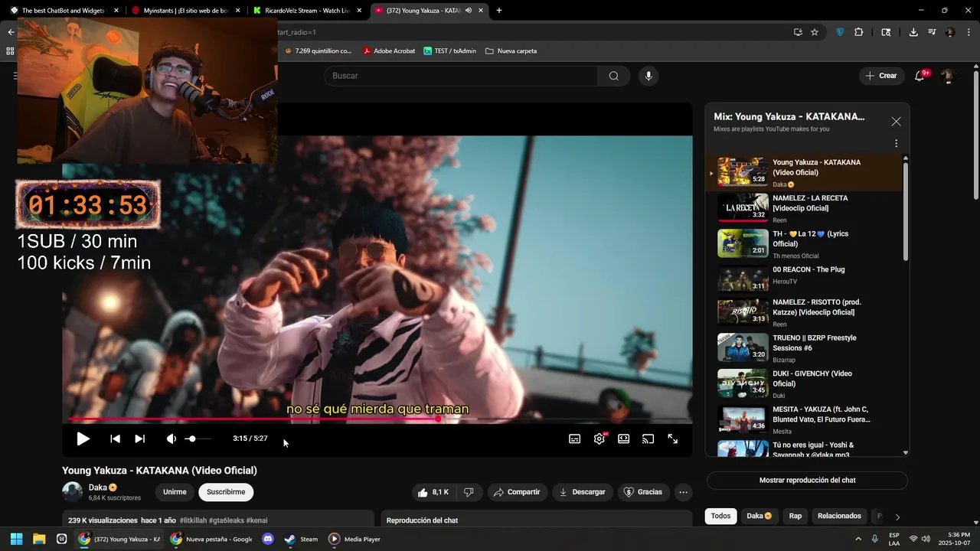Click the Suscribirme button

point(226,492)
